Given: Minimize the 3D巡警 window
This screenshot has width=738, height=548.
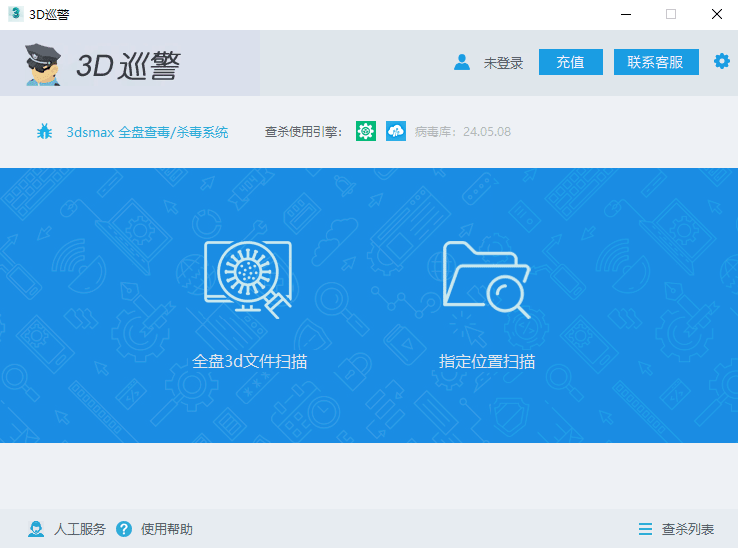Looking at the screenshot, I should [626, 14].
